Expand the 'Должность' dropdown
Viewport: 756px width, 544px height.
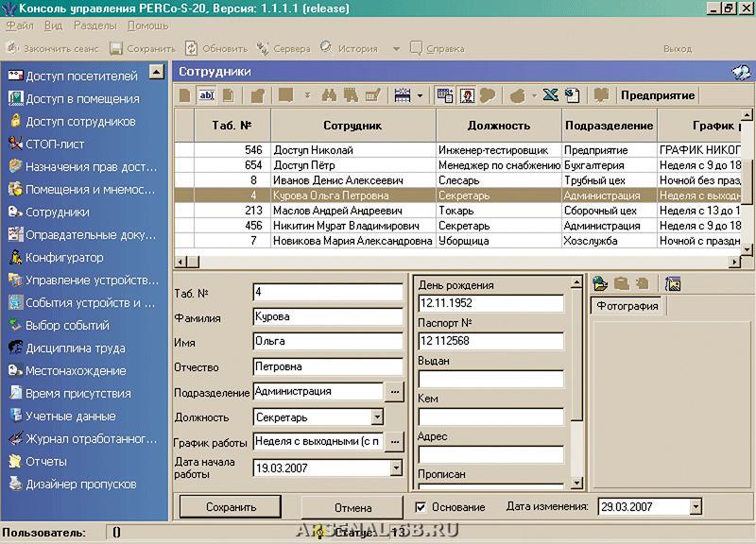click(x=377, y=416)
